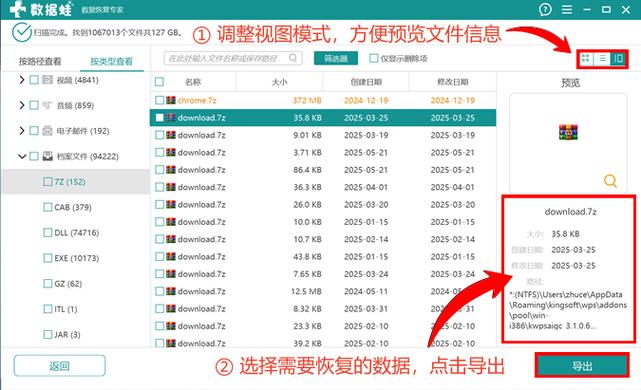Switch to view by type tab
Screen dimensions: 641x390
pyautogui.click(x=111, y=61)
